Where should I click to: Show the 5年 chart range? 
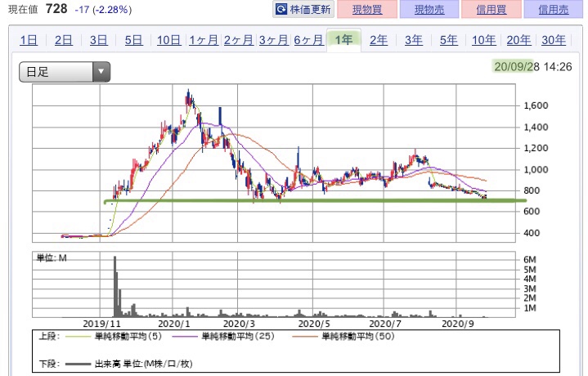tap(449, 40)
